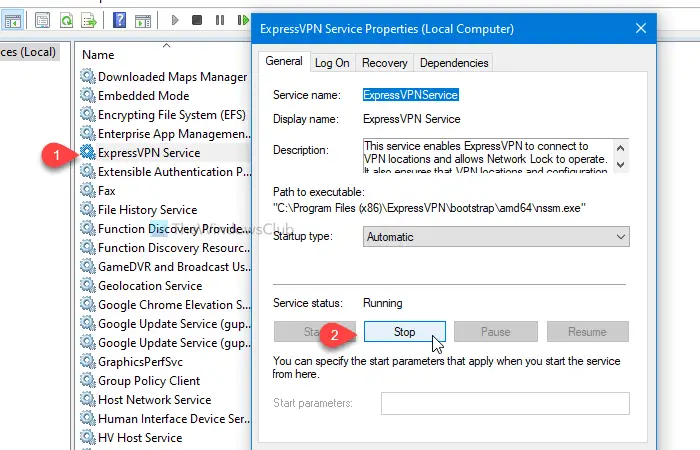Click the Running service status text
Viewport: 700px width, 450px height.
383,303
